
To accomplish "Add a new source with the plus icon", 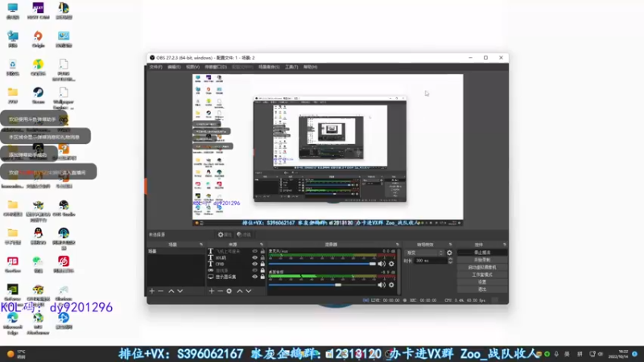I will coord(211,291).
